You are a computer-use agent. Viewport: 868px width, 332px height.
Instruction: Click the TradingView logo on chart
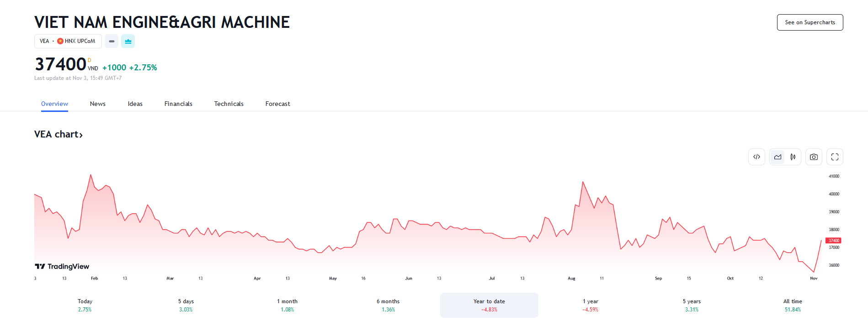coord(62,266)
